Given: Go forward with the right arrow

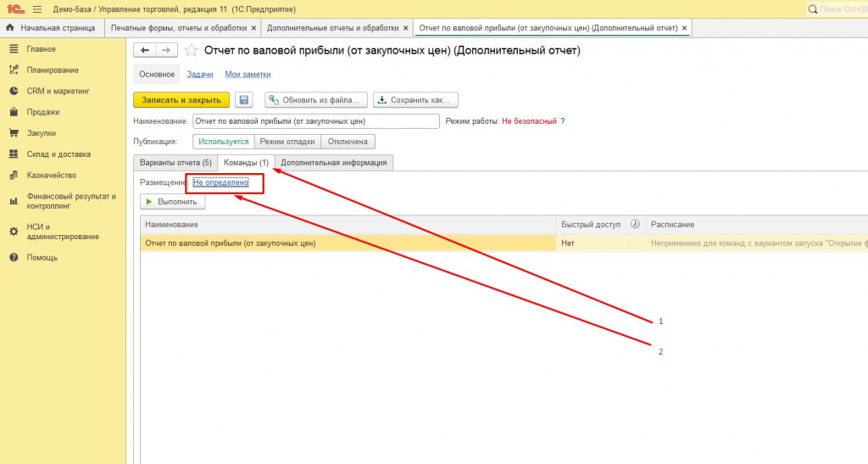Looking at the screenshot, I should click(x=166, y=50).
